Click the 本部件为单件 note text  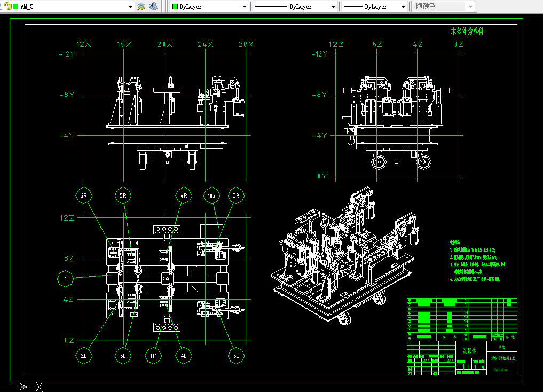[467, 32]
